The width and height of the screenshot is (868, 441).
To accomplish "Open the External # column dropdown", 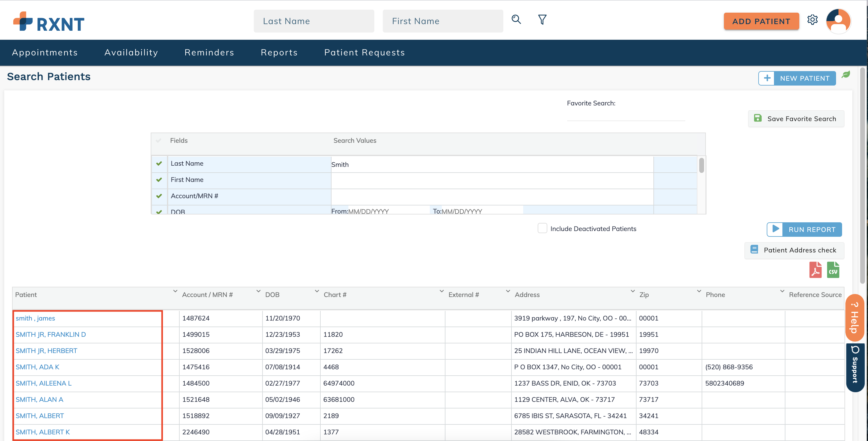I will [x=508, y=291].
